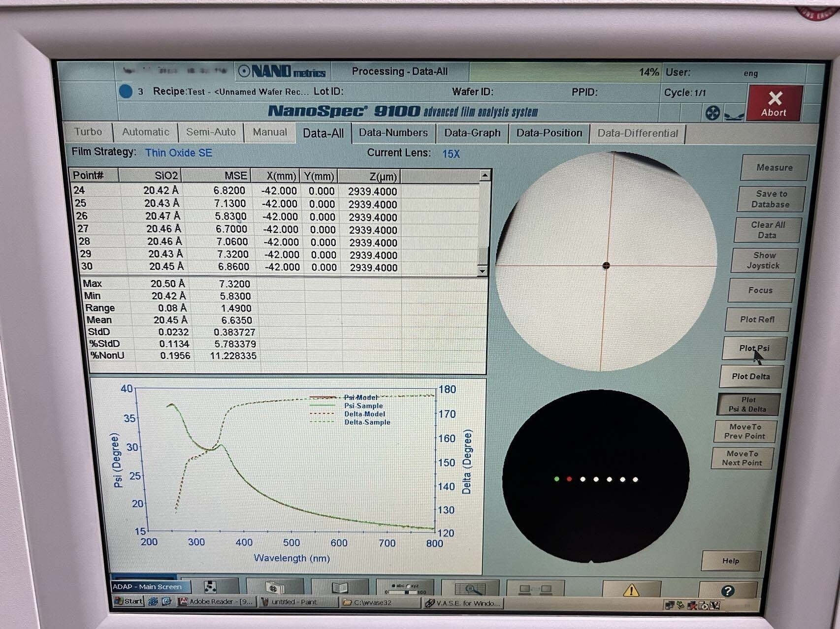840x629 pixels.
Task: Select table row for point 27
Action: click(x=277, y=229)
